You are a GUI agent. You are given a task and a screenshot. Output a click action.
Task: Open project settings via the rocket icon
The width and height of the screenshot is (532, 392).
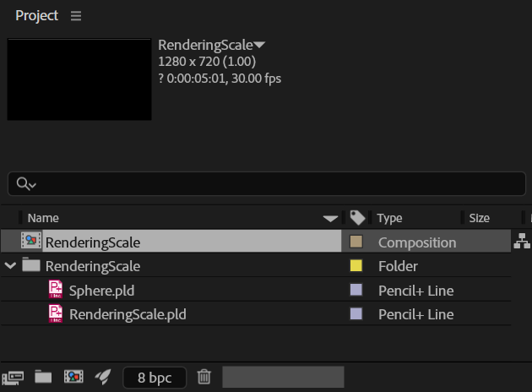pyautogui.click(x=103, y=377)
